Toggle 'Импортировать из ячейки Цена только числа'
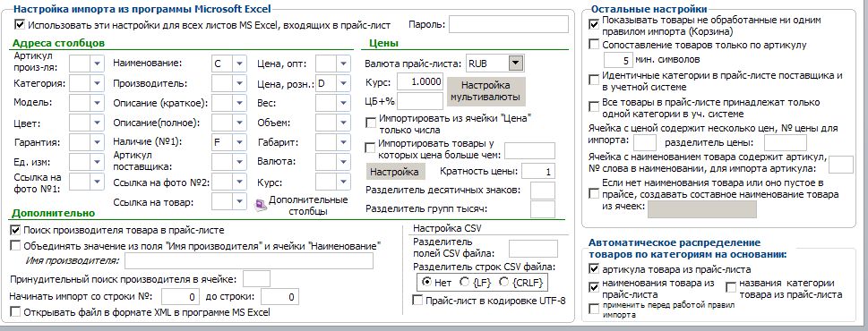 pyautogui.click(x=370, y=123)
